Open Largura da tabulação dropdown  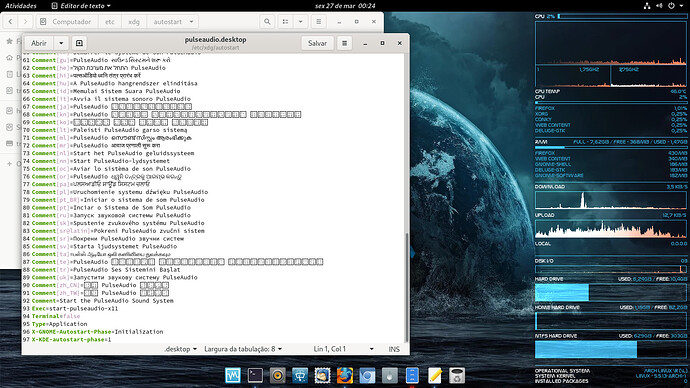tap(243, 349)
